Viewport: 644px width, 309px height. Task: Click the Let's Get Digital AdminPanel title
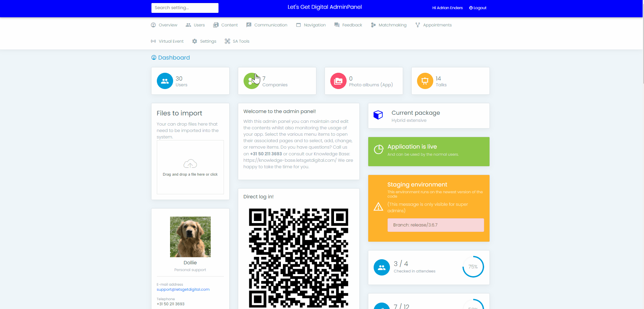(325, 7)
